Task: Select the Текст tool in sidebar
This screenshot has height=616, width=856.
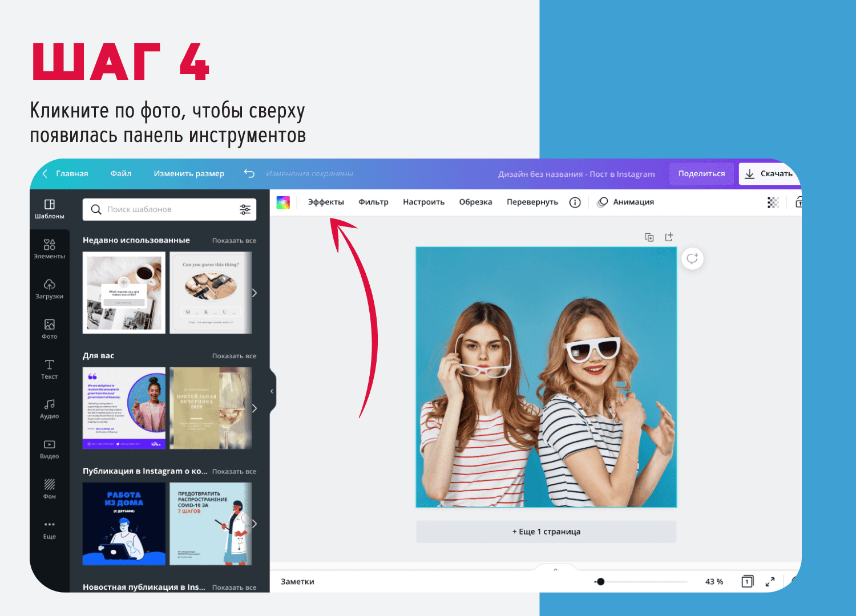Action: 50,369
